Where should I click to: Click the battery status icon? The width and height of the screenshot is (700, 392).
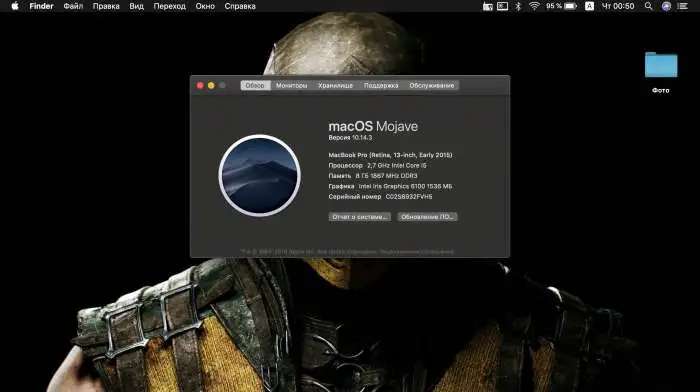point(571,6)
